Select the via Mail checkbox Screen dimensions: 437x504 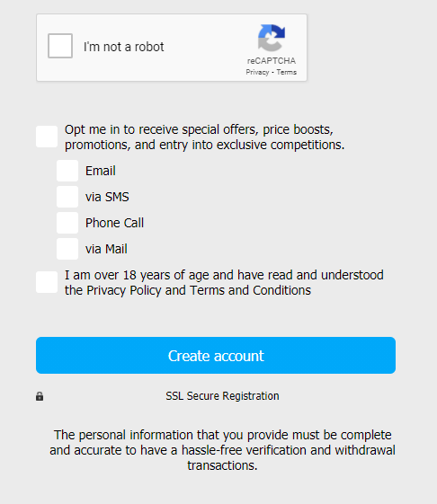coord(67,249)
